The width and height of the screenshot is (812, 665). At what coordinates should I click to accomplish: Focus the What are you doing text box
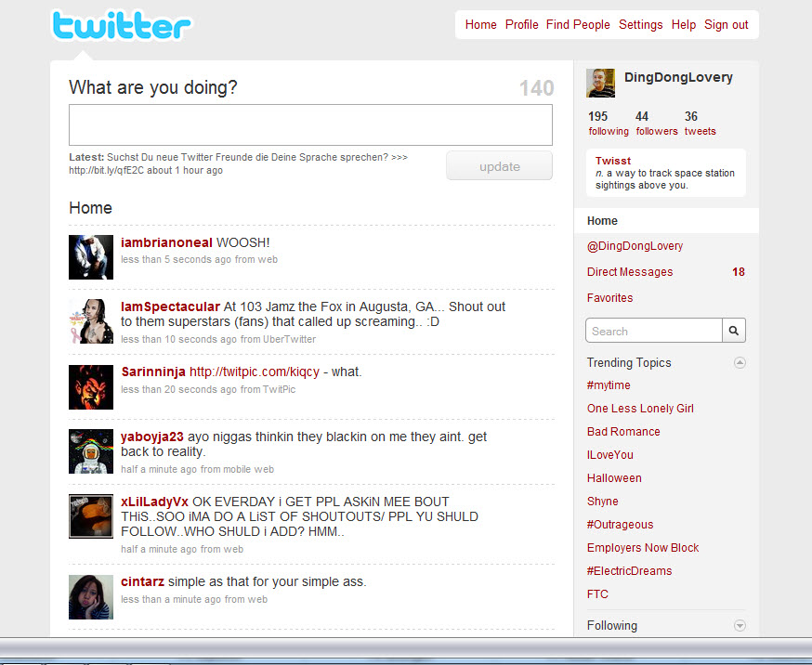(310, 124)
